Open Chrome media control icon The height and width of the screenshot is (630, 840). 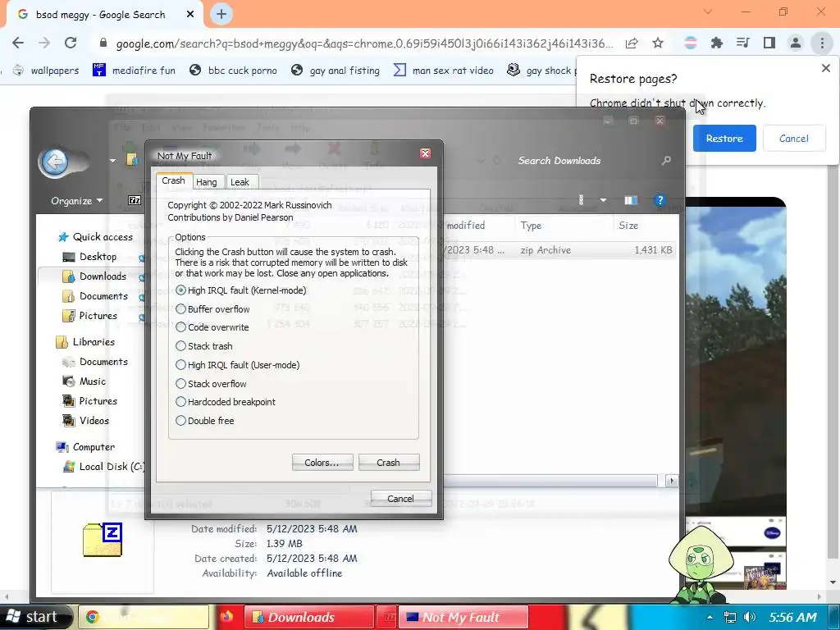(x=742, y=43)
